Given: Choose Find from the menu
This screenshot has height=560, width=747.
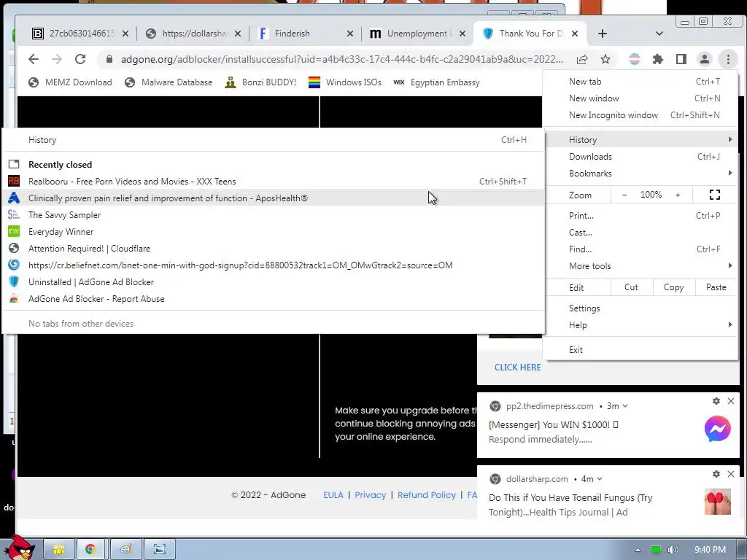Looking at the screenshot, I should coord(640,249).
